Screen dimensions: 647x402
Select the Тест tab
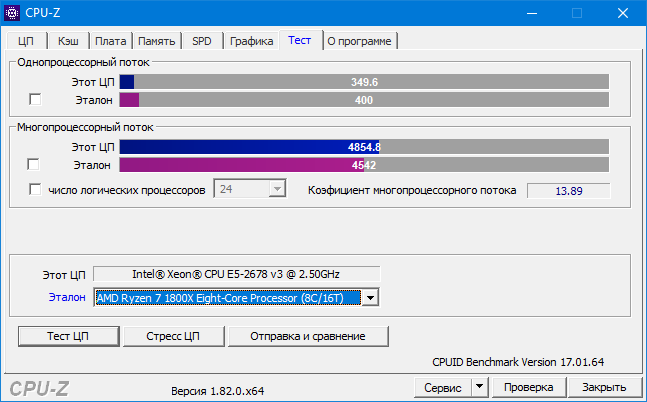click(300, 40)
